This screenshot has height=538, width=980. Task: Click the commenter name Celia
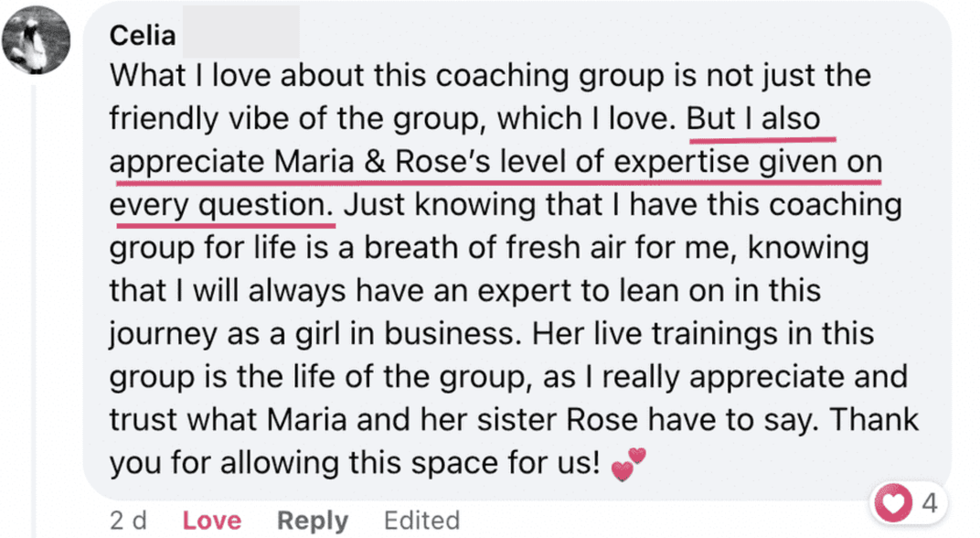(x=143, y=36)
